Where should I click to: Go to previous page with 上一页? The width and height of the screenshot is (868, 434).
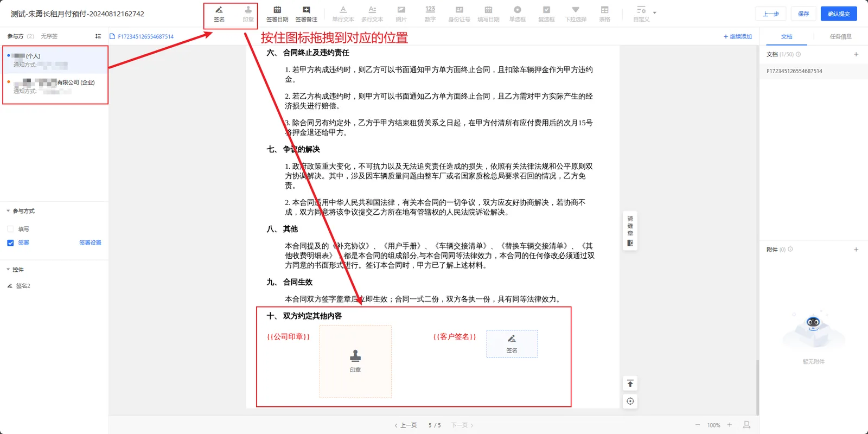tap(405, 425)
